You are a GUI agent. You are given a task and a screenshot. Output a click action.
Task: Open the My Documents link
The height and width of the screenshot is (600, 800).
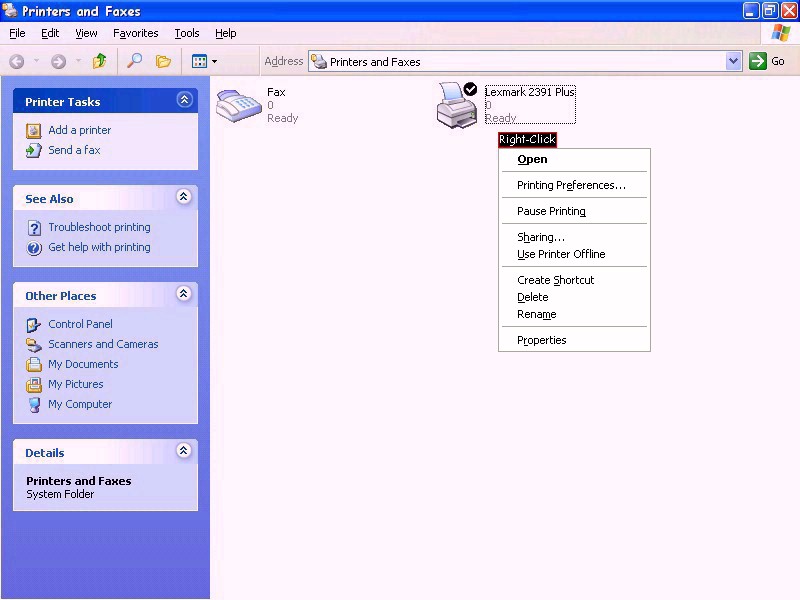83,364
